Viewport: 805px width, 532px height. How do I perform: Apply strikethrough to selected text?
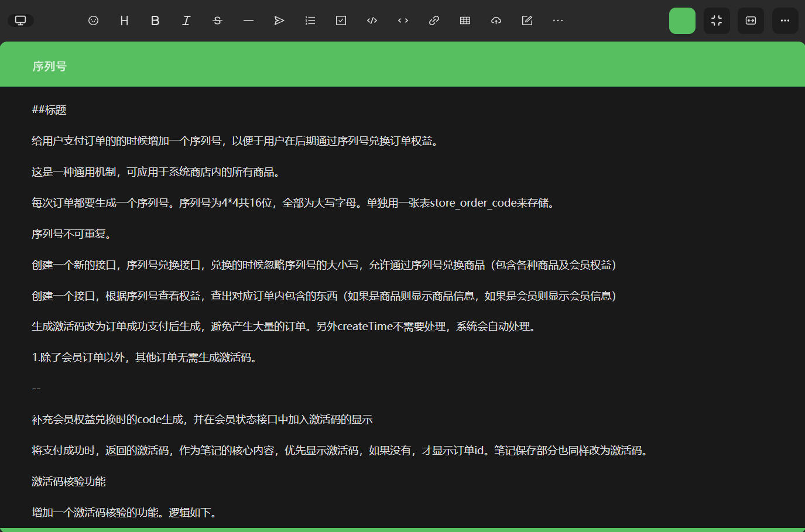[217, 20]
